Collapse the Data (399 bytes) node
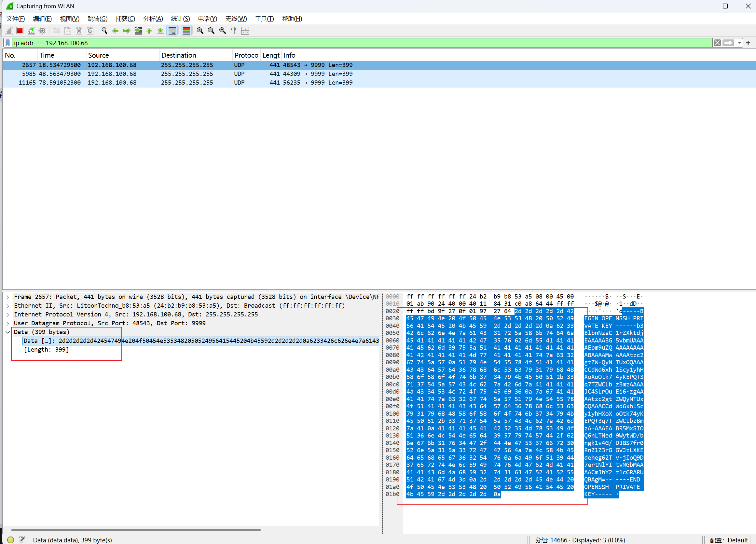This screenshot has width=756, height=544. (8, 332)
